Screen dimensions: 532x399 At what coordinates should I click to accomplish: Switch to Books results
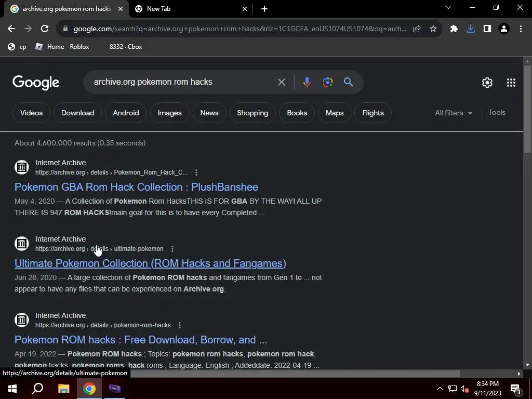click(297, 113)
